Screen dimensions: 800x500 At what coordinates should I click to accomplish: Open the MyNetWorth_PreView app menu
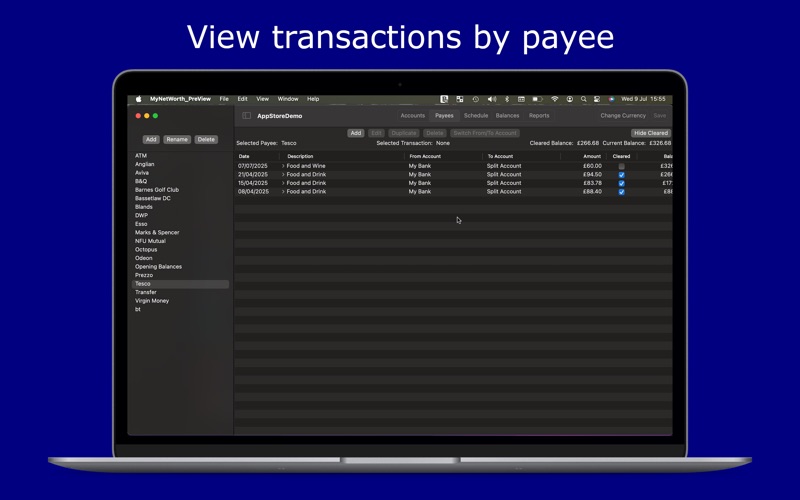[x=180, y=99]
